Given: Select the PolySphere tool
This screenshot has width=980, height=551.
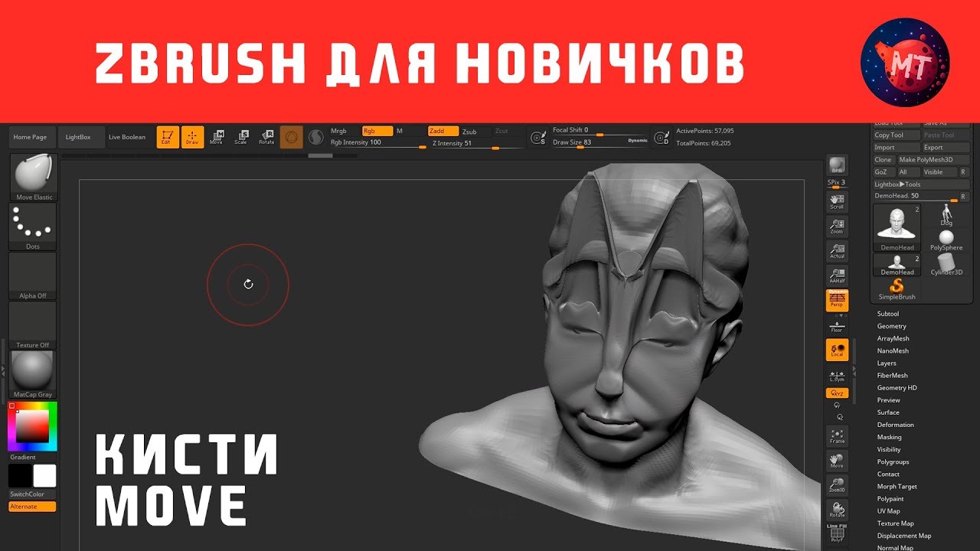Looking at the screenshot, I should (x=946, y=240).
